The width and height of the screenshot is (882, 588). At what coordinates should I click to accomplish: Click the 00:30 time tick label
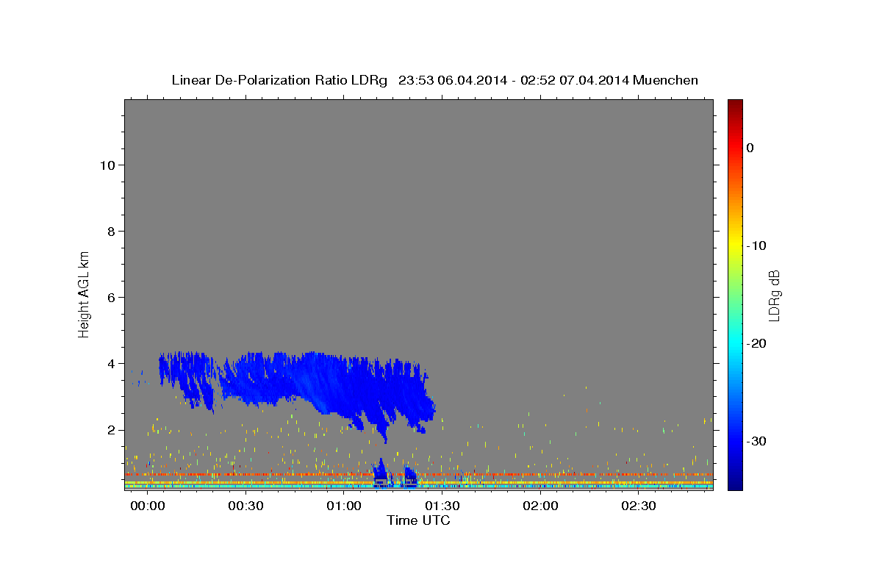pyautogui.click(x=245, y=506)
